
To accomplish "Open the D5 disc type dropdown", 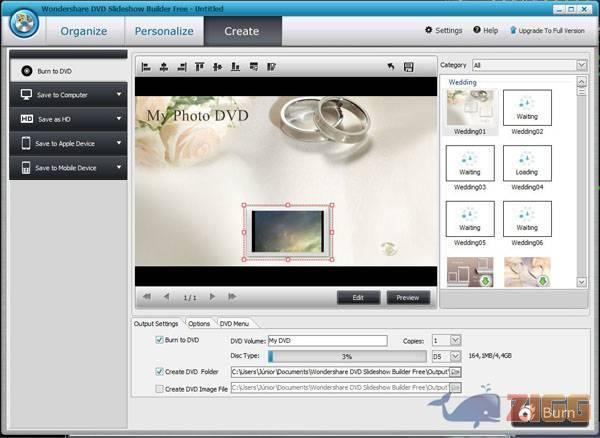I will tap(445, 356).
